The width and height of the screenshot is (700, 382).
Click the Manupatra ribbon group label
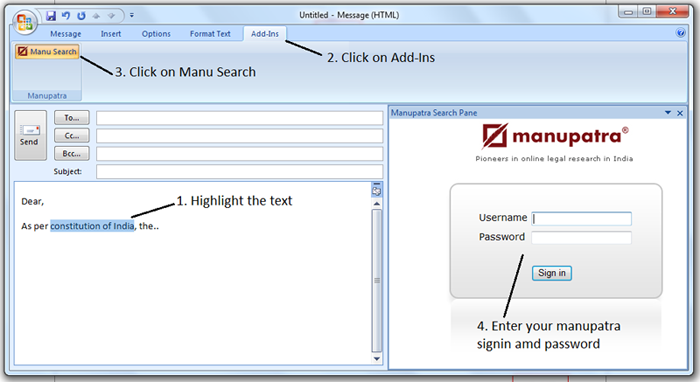tap(47, 96)
